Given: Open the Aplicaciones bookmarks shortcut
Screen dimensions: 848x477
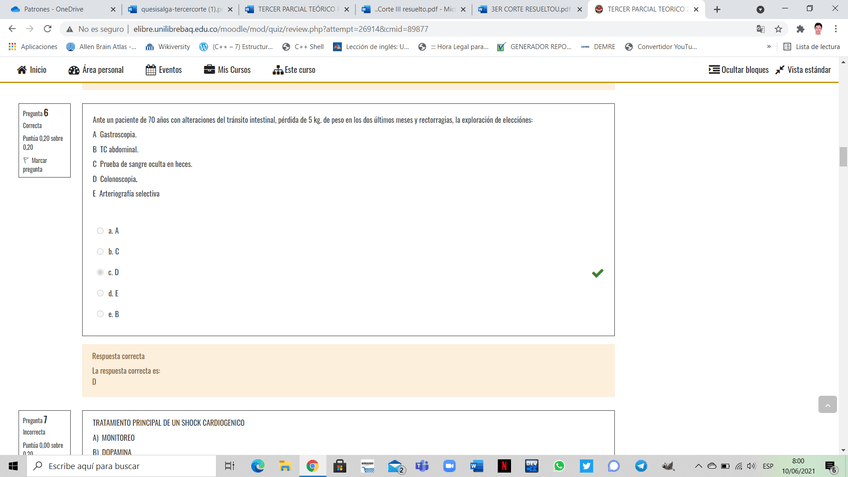Looking at the screenshot, I should pyautogui.click(x=33, y=47).
